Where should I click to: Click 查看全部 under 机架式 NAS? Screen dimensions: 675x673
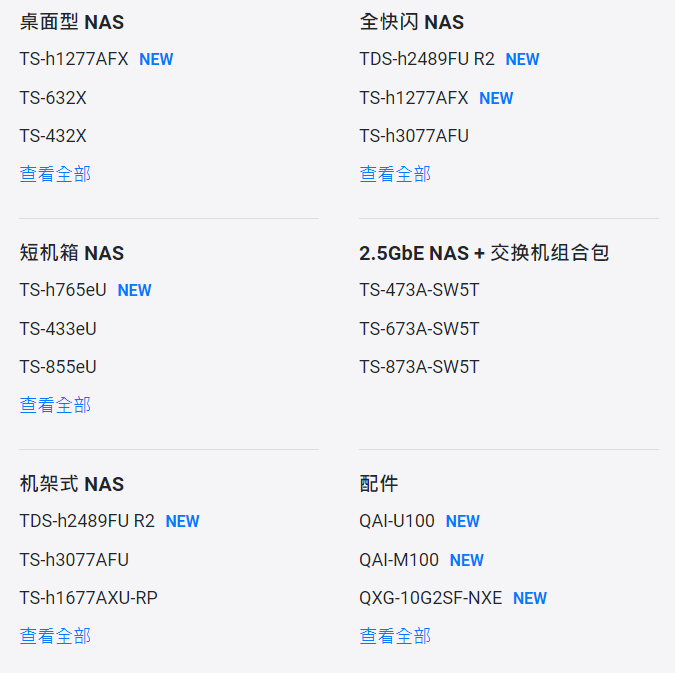pos(55,636)
